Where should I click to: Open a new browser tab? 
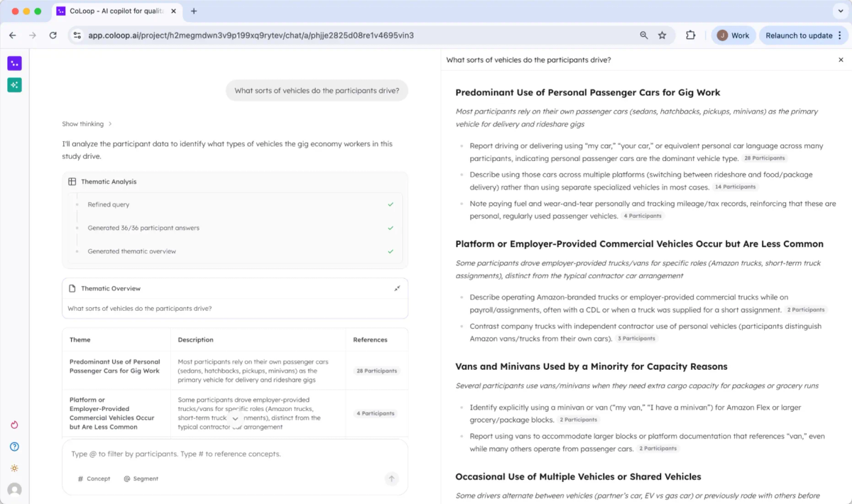tap(194, 11)
